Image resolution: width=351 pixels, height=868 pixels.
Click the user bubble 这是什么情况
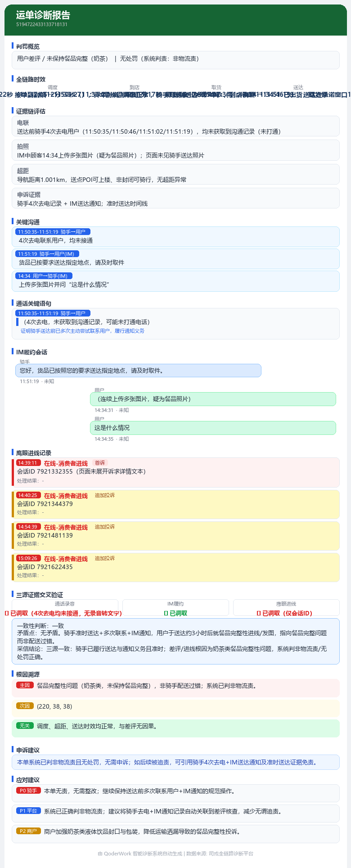tap(213, 428)
